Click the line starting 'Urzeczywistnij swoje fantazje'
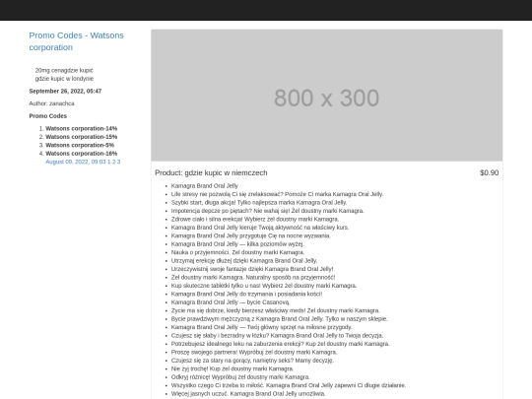The image size is (532, 399). (252, 269)
